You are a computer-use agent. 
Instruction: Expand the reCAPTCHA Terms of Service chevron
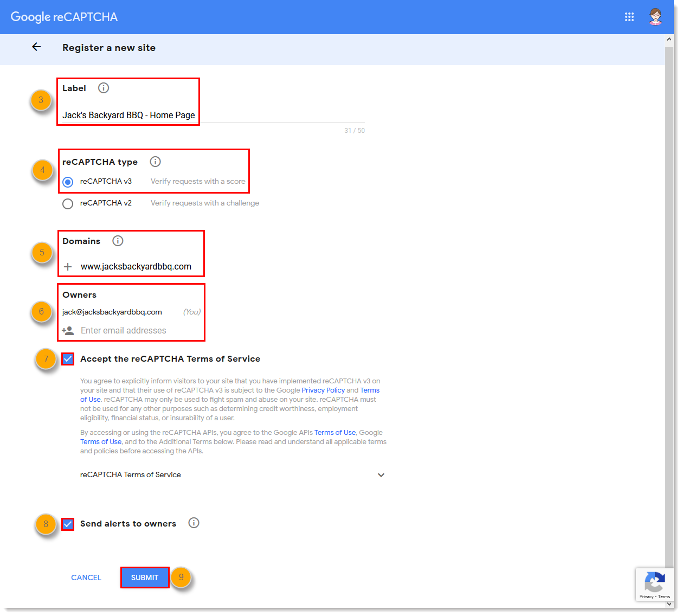(381, 475)
